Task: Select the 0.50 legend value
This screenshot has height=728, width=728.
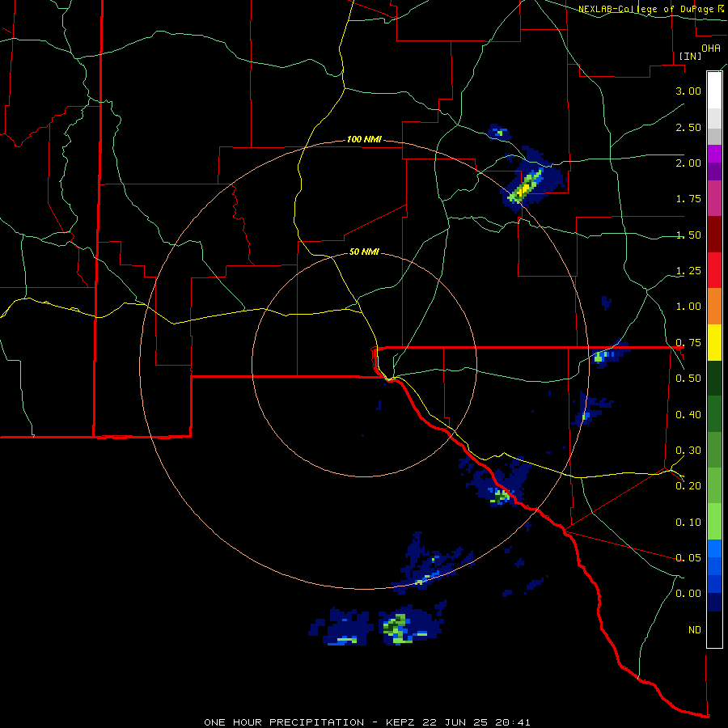Action: pos(688,379)
